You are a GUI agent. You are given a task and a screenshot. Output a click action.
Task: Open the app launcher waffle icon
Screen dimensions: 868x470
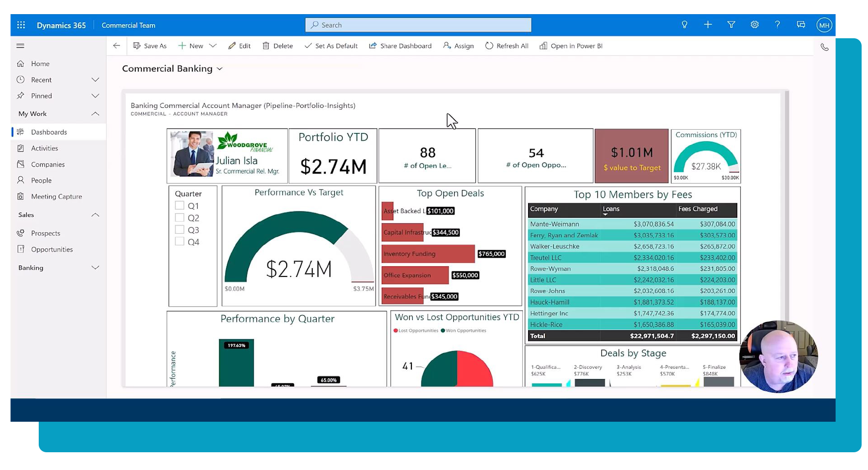[x=21, y=25]
